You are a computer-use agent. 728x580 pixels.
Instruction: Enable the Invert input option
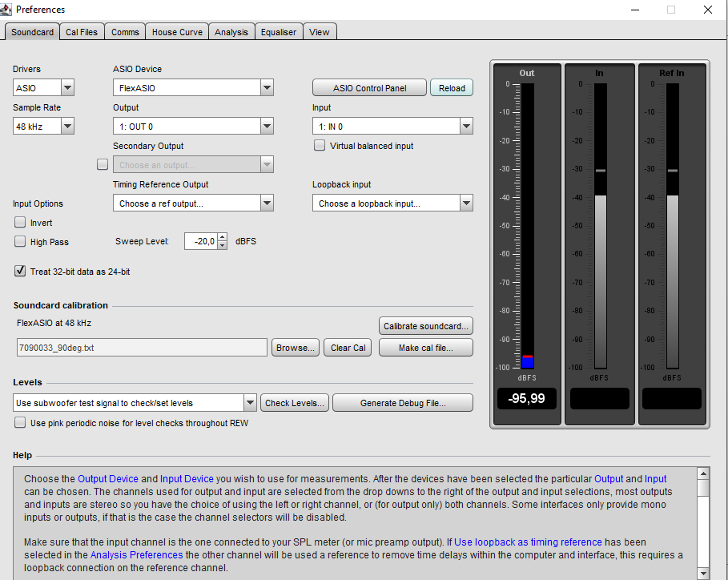point(19,223)
